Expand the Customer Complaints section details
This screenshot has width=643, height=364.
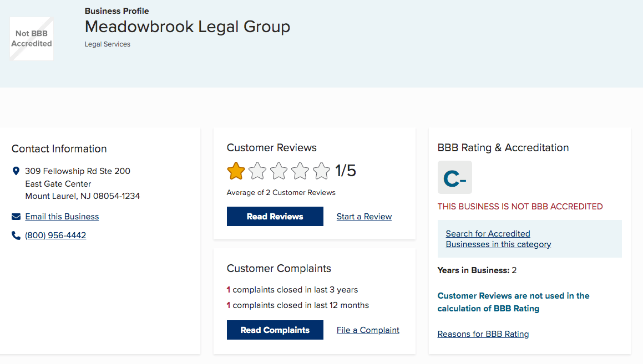pos(279,268)
